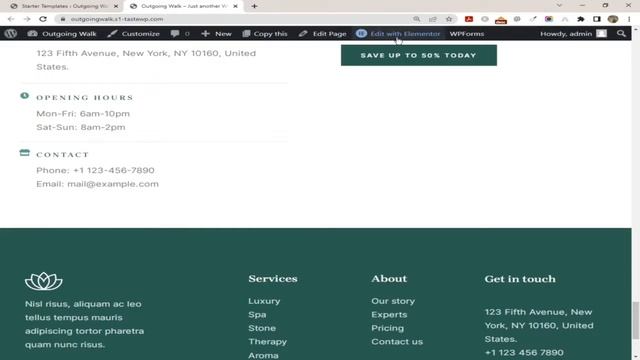Click Phone: +1 123-456-7890 text

click(96, 170)
